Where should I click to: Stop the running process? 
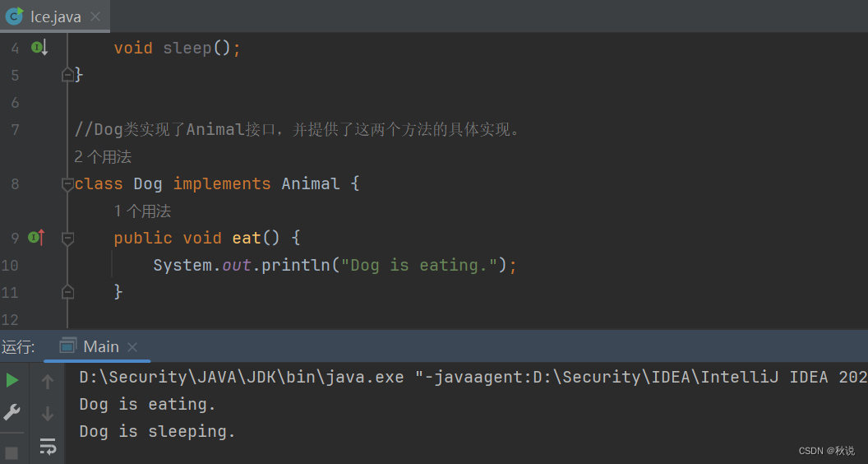click(x=12, y=453)
